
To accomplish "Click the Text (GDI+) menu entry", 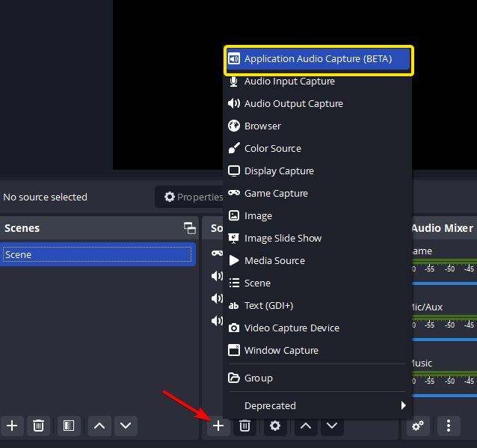I will (x=268, y=306).
